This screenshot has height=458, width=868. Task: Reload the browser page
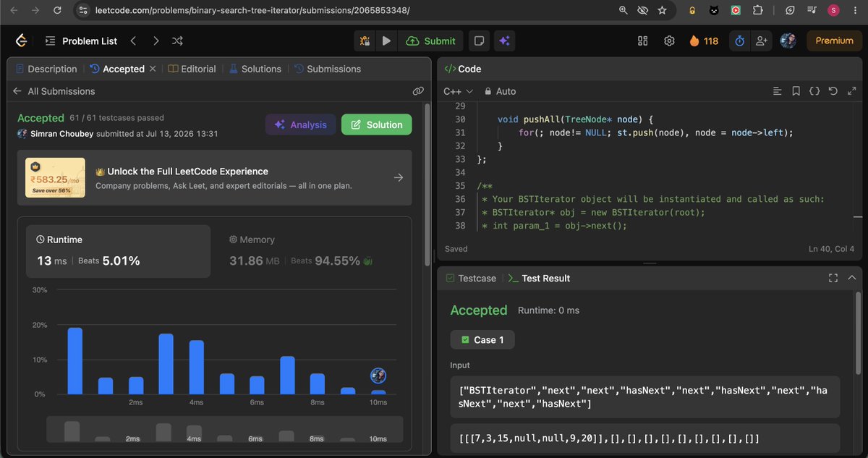[x=59, y=11]
